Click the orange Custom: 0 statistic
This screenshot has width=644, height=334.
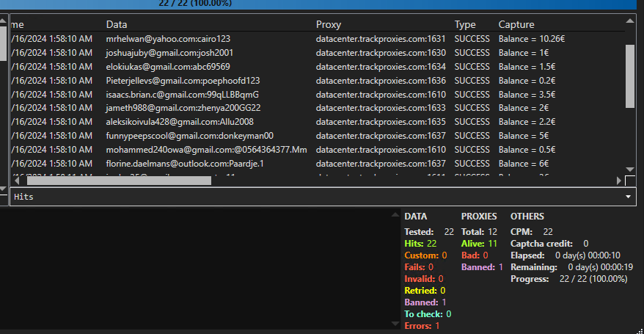(x=425, y=255)
